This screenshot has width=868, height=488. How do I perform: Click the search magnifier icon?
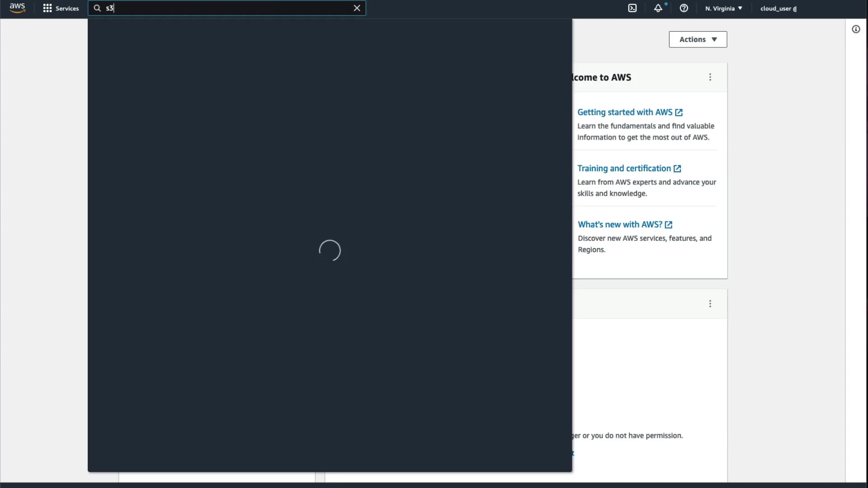pyautogui.click(x=97, y=8)
